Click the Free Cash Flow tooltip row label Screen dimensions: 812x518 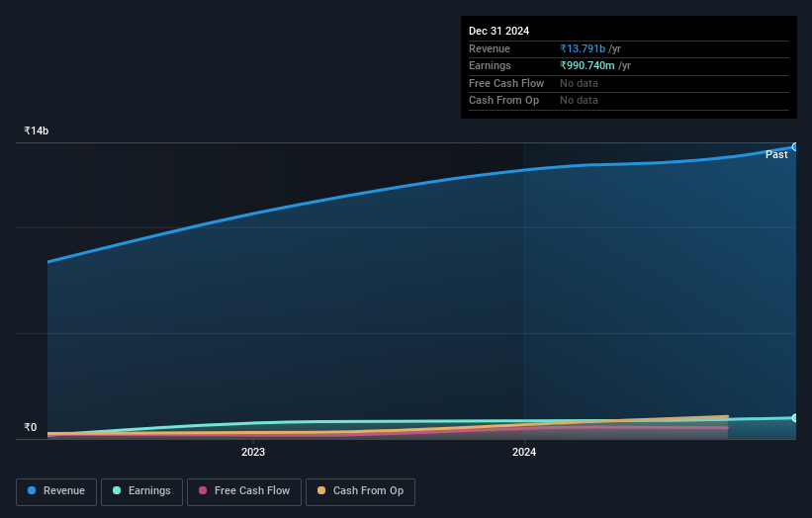coord(506,83)
